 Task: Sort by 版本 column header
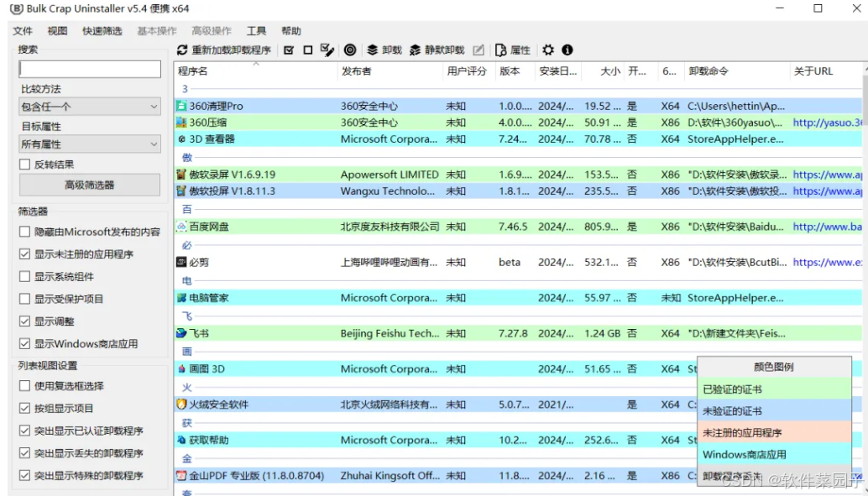(x=515, y=70)
